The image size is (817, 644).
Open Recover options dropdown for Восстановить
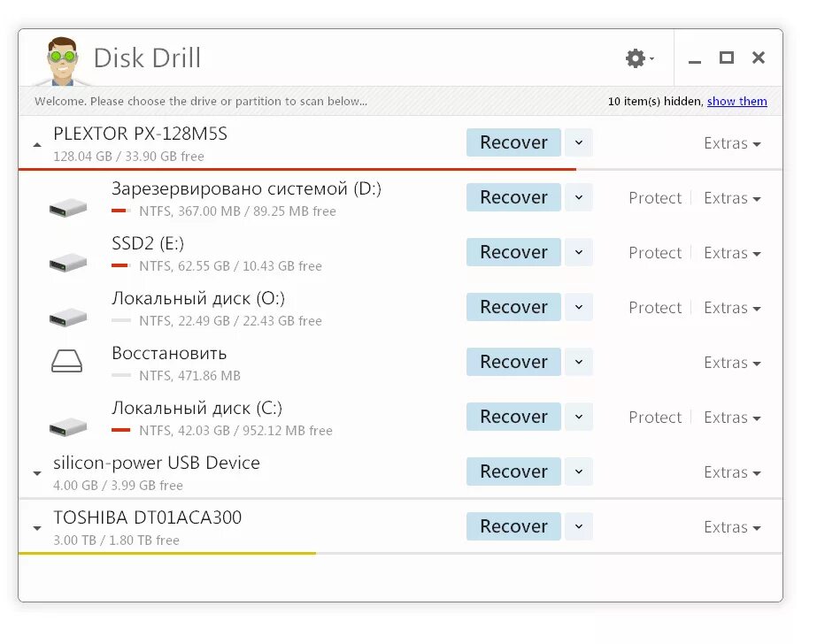(x=579, y=362)
